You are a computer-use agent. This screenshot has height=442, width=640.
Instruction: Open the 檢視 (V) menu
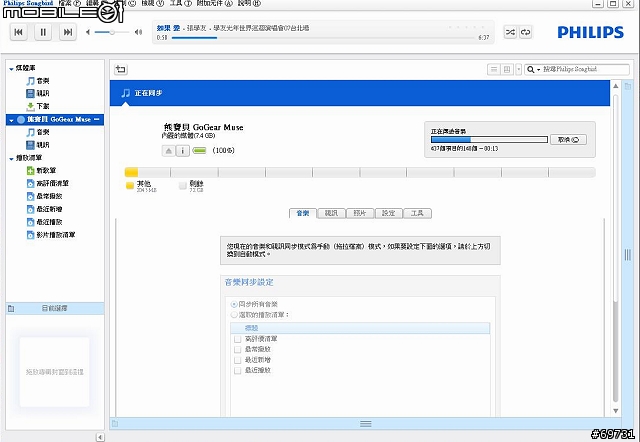(x=152, y=3)
